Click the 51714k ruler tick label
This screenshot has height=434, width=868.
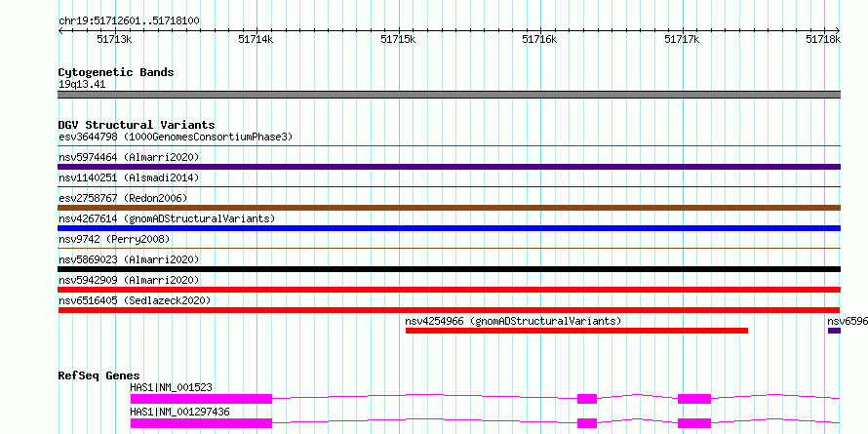click(x=256, y=39)
